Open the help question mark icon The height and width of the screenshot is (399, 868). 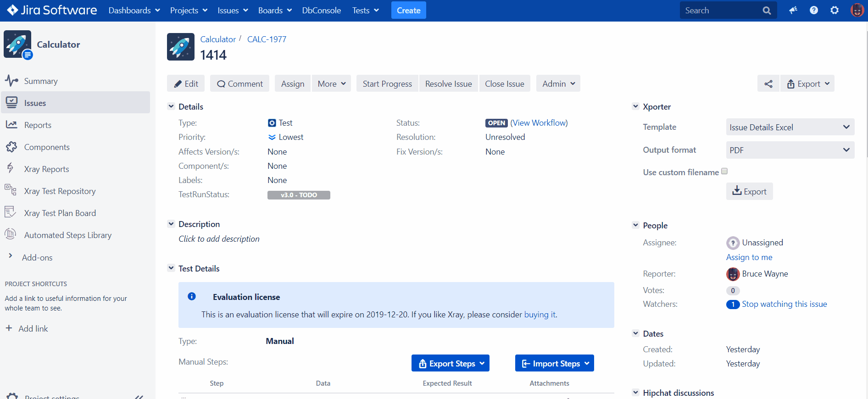click(x=813, y=10)
